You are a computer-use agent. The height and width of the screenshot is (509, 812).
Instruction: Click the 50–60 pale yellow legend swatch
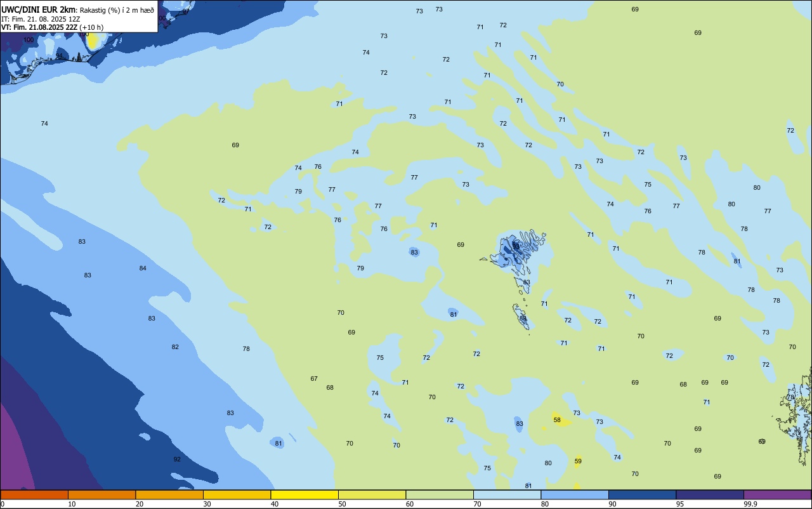pos(372,494)
